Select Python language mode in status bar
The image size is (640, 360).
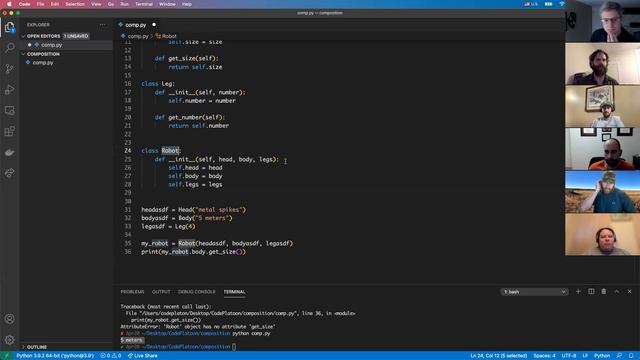[x=602, y=356]
